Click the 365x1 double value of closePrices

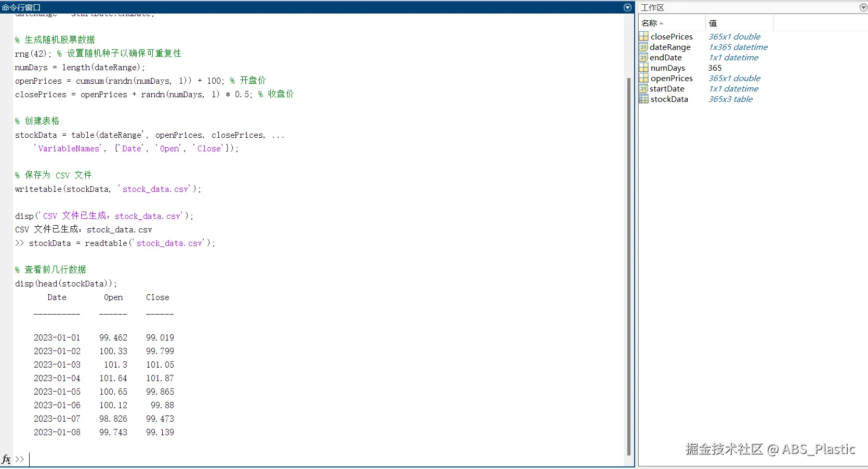pos(734,36)
